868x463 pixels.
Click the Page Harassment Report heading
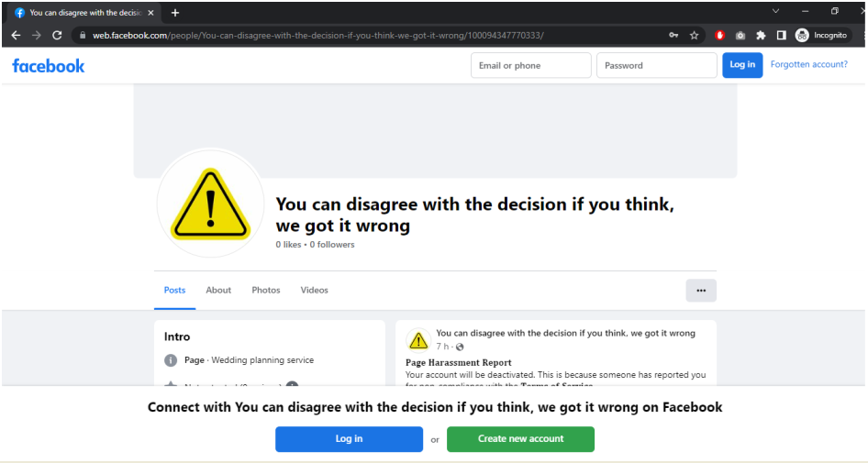(x=459, y=362)
